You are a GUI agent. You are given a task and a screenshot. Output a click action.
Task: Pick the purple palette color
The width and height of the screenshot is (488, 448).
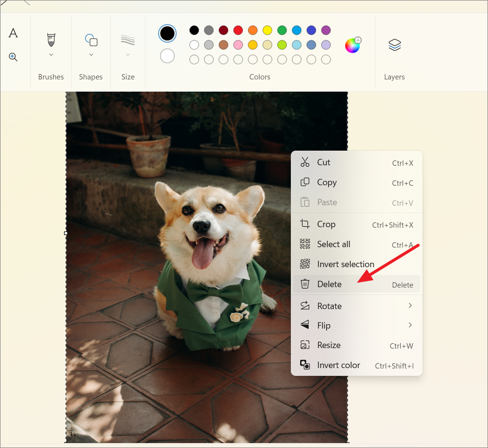click(x=326, y=30)
